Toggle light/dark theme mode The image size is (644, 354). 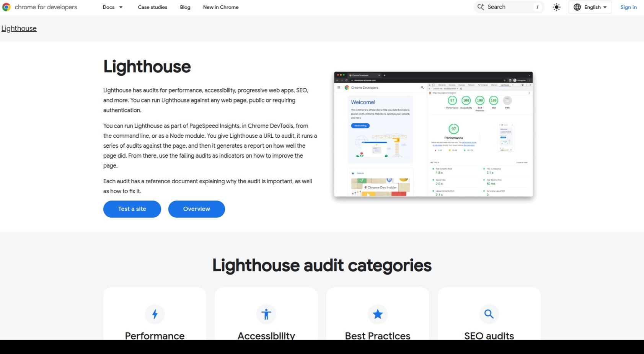point(556,7)
